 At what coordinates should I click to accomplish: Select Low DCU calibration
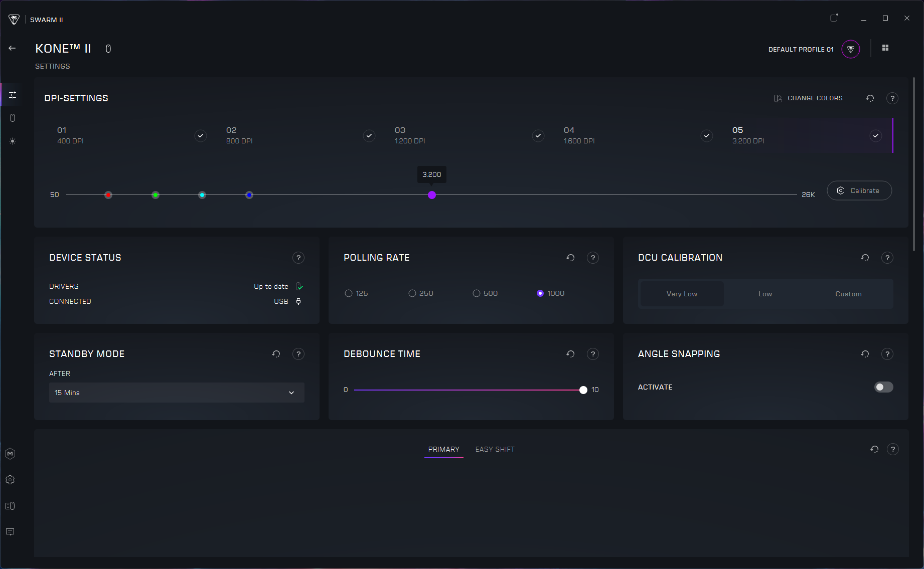click(765, 294)
